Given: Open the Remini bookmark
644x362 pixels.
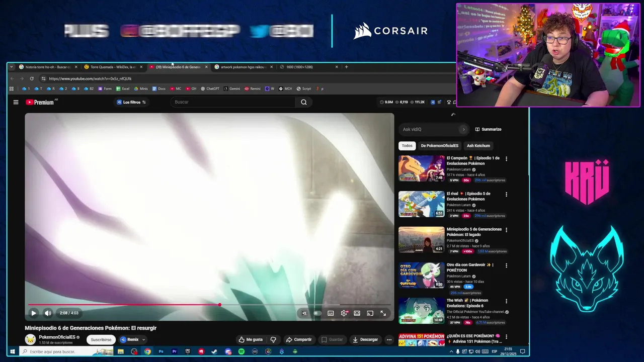Looking at the screenshot, I should pos(253,88).
